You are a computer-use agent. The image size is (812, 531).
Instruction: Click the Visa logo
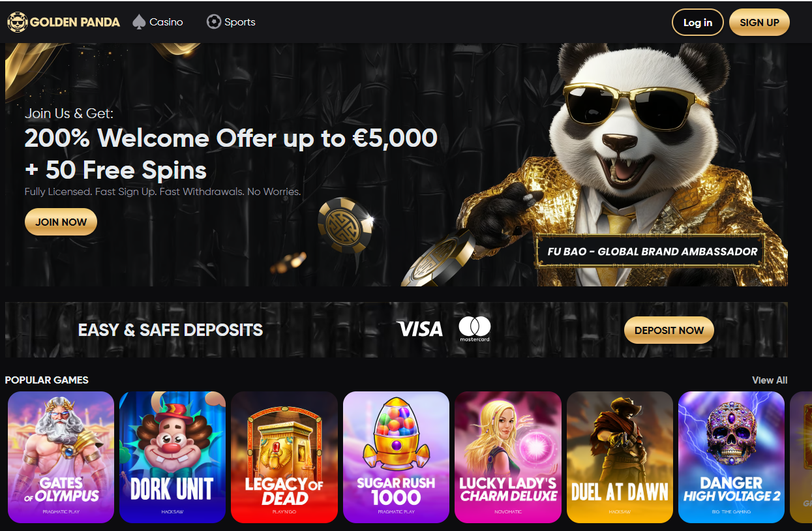(x=419, y=329)
